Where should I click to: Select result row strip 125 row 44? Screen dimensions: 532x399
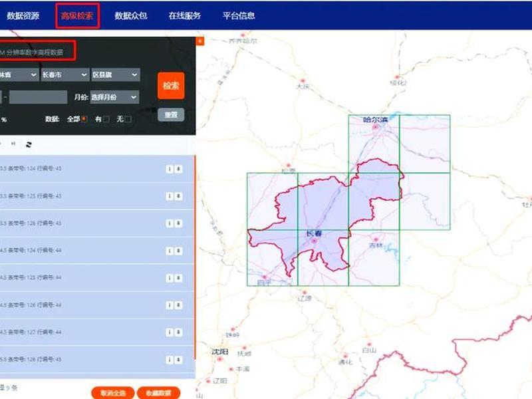point(97,277)
